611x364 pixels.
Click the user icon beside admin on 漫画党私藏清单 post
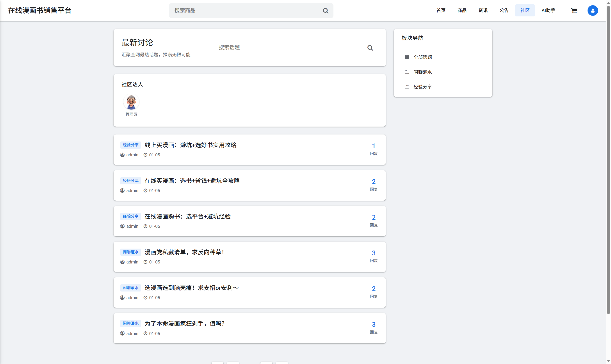point(122,262)
